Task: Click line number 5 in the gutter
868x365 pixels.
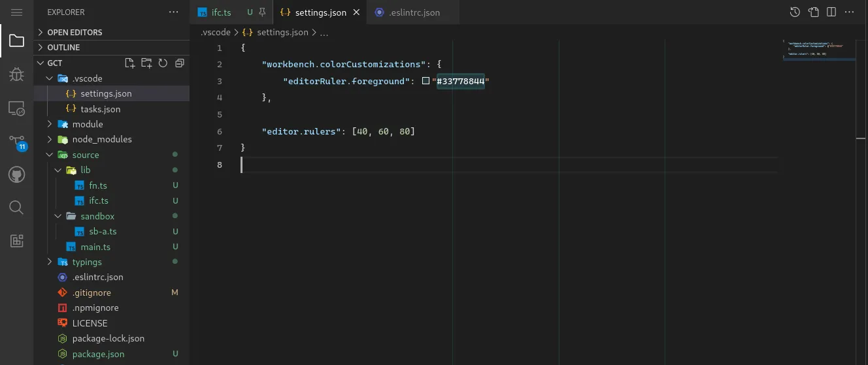Action: [x=219, y=114]
